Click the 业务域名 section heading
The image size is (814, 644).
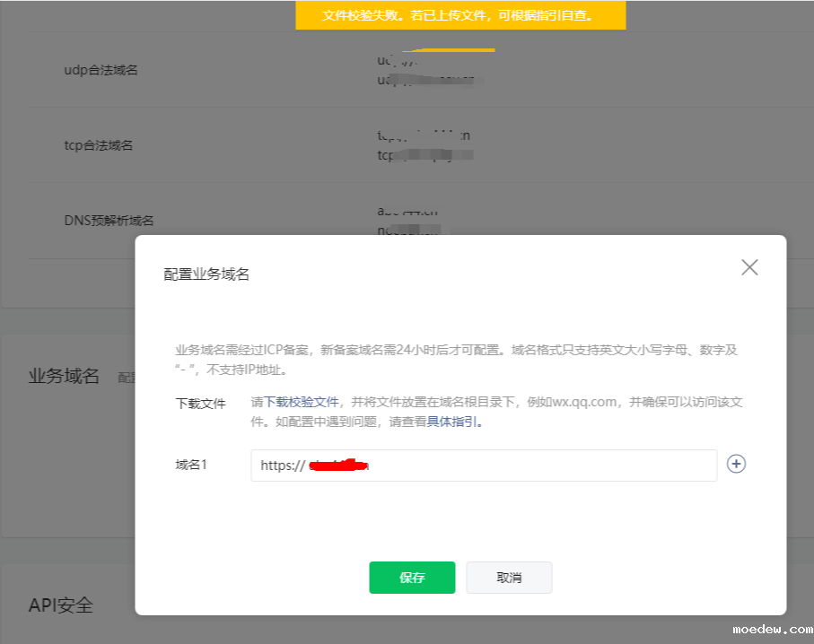pos(64,376)
